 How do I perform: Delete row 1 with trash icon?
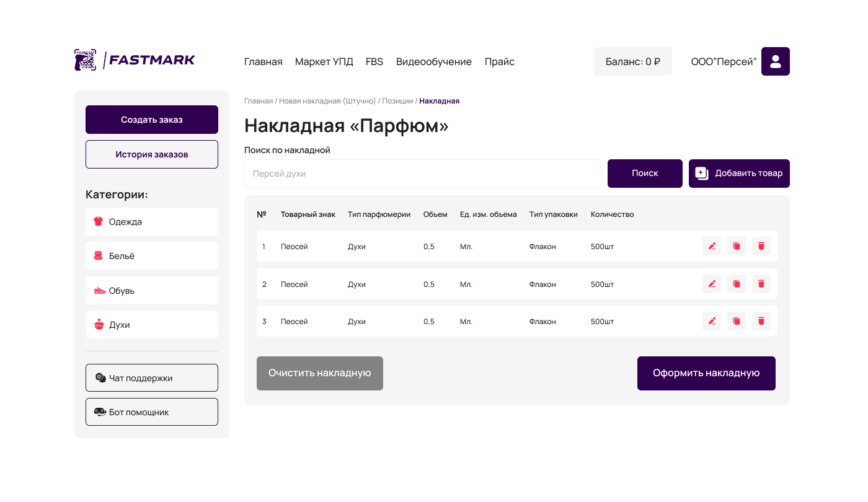coord(761,246)
